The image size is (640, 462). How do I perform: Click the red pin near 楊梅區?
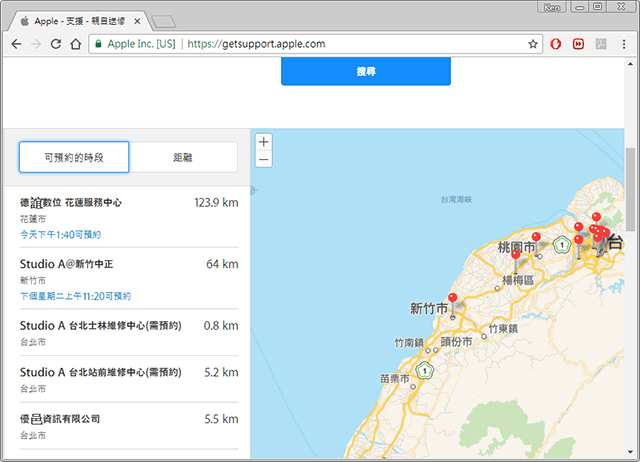515,256
